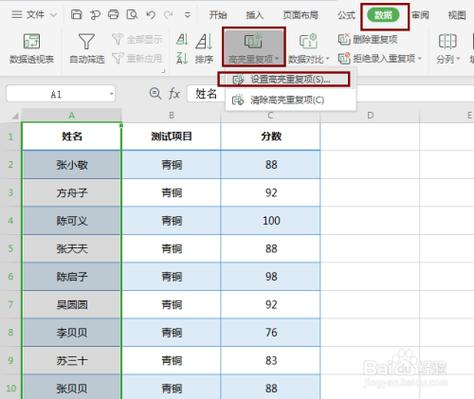Click 重新应用 reapply filter

point(137,58)
